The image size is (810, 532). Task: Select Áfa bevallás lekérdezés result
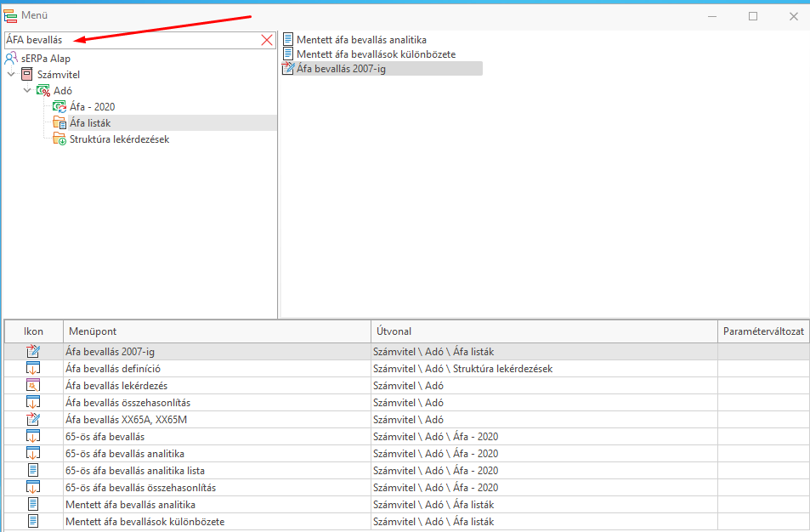[116, 386]
